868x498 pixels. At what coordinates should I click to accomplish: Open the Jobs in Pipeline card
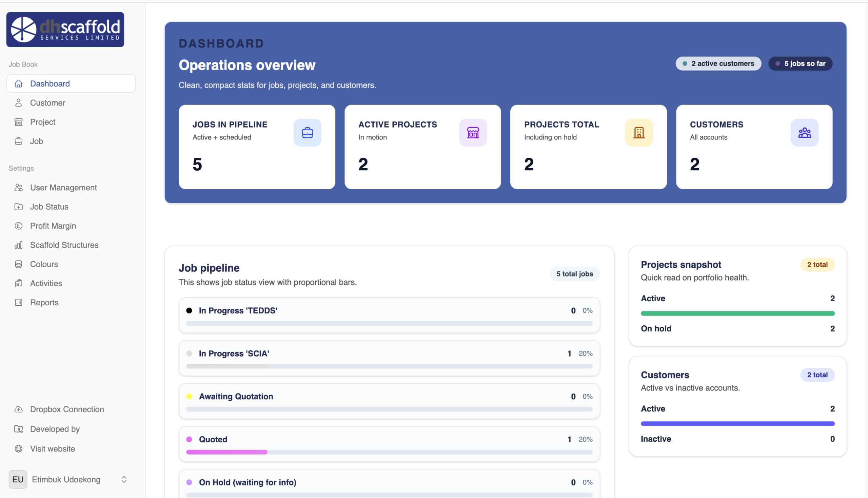tap(257, 147)
